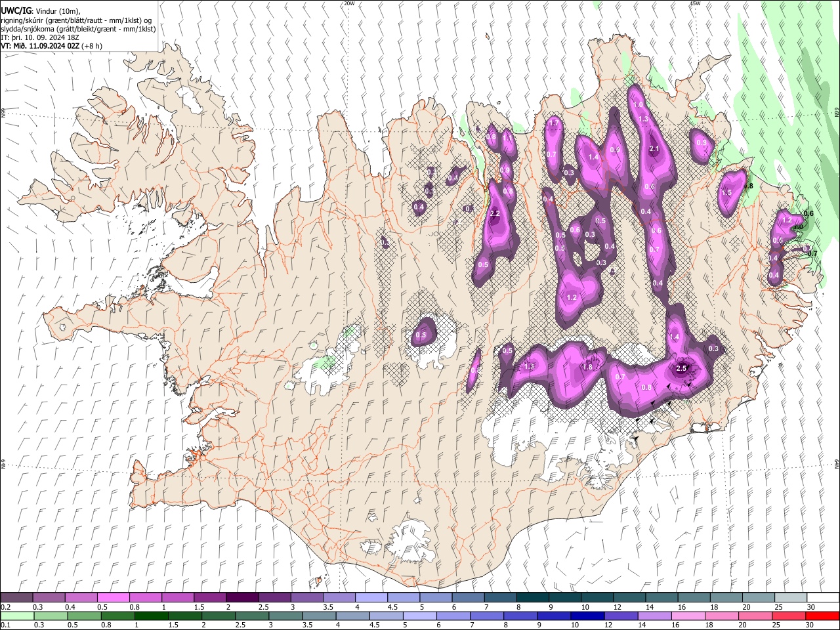This screenshot has width=840, height=630.
Task: Select deep blue rain swatch between 10 and 12
Action: (x=587, y=616)
